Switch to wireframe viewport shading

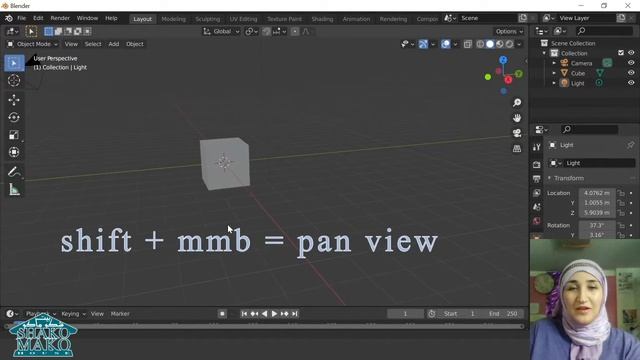(x=480, y=44)
